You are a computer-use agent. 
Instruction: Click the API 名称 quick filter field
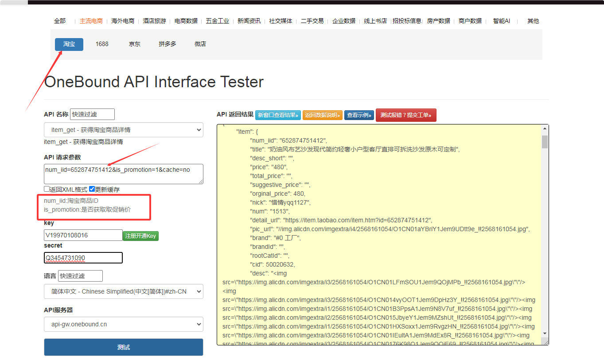click(92, 114)
